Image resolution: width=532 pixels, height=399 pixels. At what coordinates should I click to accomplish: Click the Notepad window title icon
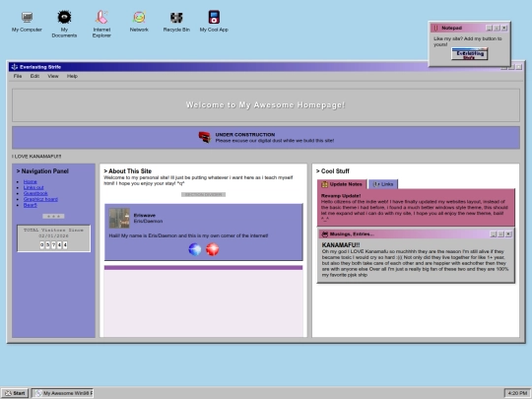point(436,28)
